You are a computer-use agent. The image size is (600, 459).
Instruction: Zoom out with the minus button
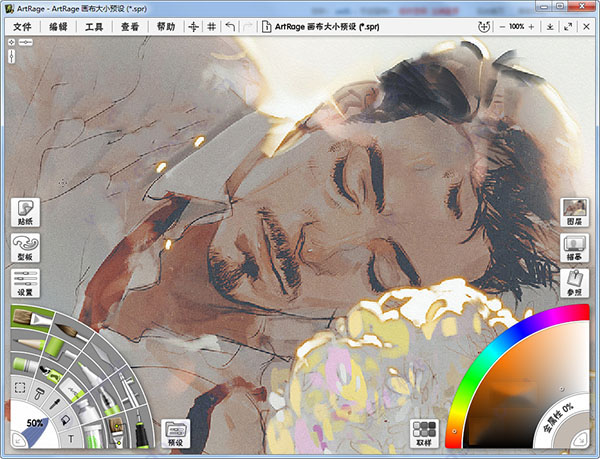pyautogui.click(x=502, y=27)
